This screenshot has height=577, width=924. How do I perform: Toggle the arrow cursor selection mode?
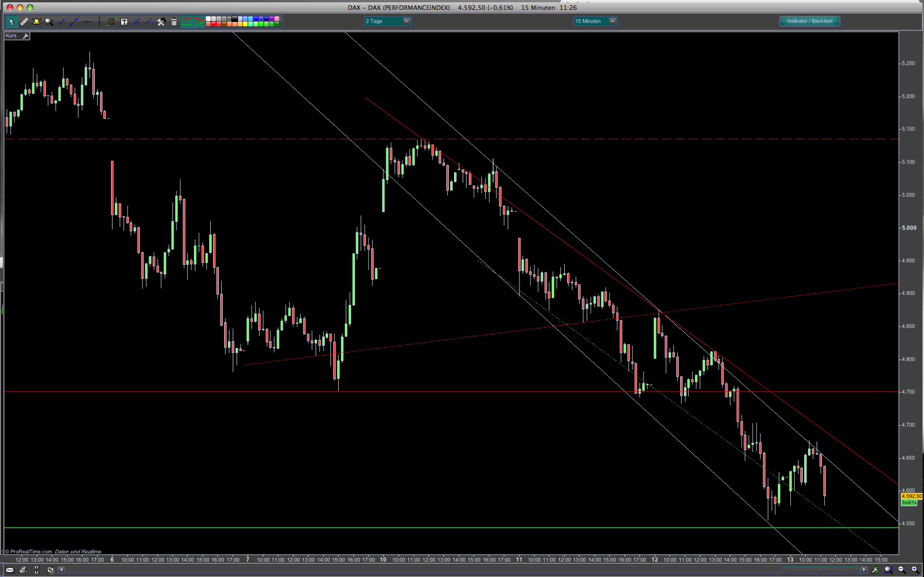point(12,22)
